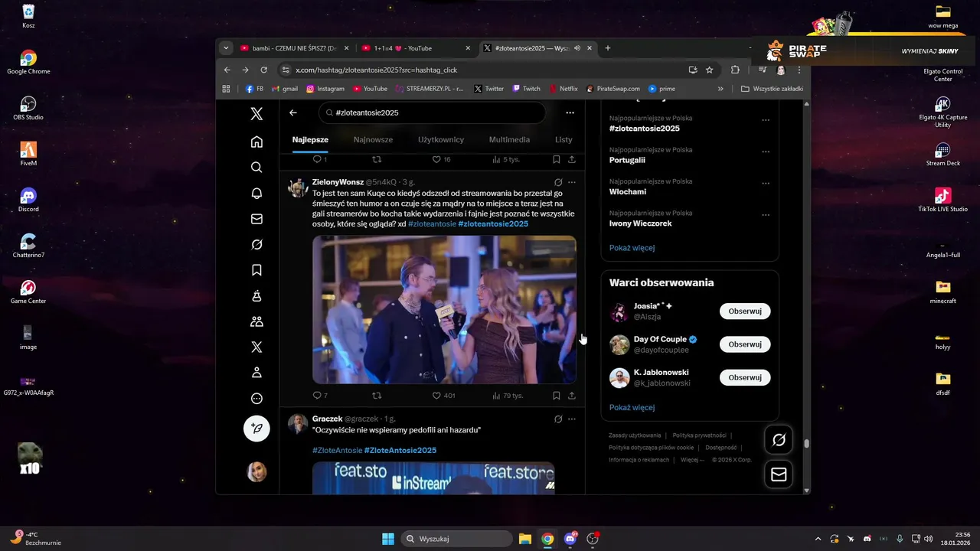Viewport: 980px width, 551px height.
Task: Open X Home in sidebar
Action: tap(256, 142)
